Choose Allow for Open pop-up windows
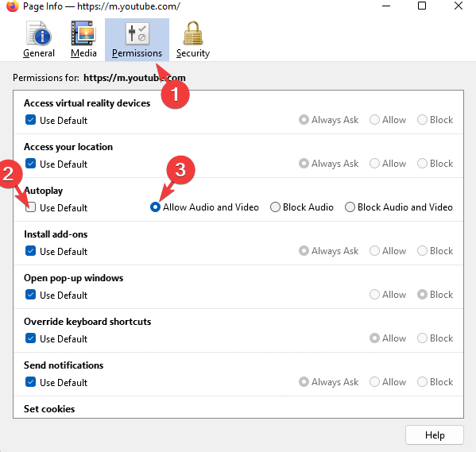 (x=374, y=295)
